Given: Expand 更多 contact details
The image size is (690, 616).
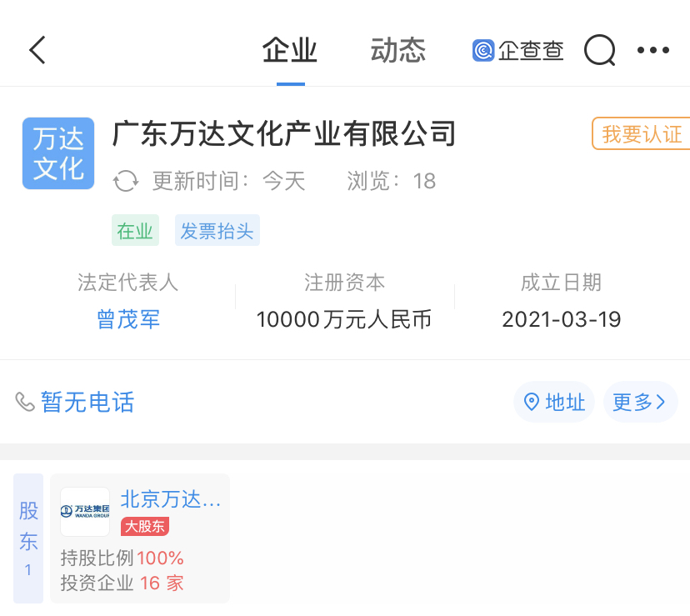Looking at the screenshot, I should click(x=640, y=402).
